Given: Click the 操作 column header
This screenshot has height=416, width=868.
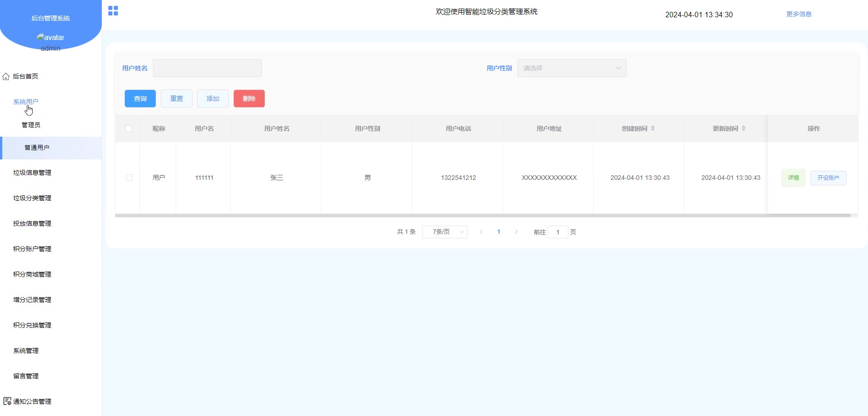Looking at the screenshot, I should tap(814, 129).
